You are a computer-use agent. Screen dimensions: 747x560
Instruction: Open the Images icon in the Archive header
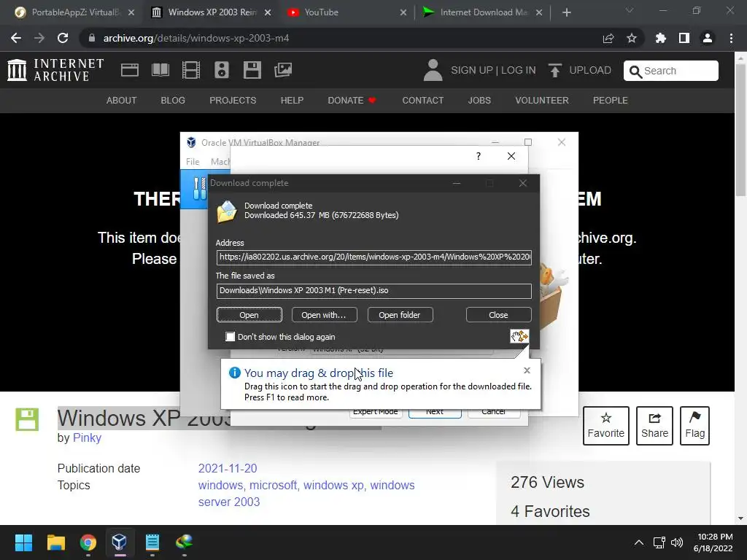point(283,70)
